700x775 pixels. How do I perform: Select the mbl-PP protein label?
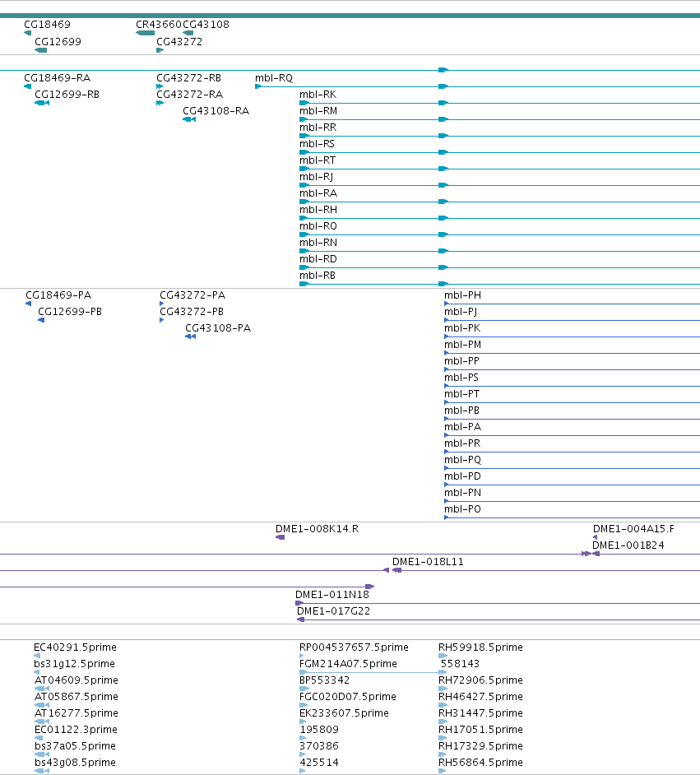click(461, 361)
